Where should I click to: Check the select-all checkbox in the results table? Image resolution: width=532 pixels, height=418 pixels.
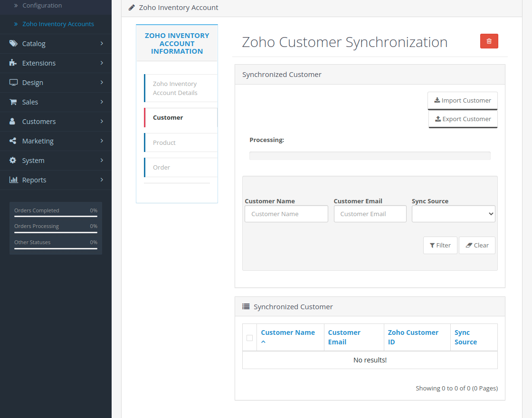tap(249, 338)
